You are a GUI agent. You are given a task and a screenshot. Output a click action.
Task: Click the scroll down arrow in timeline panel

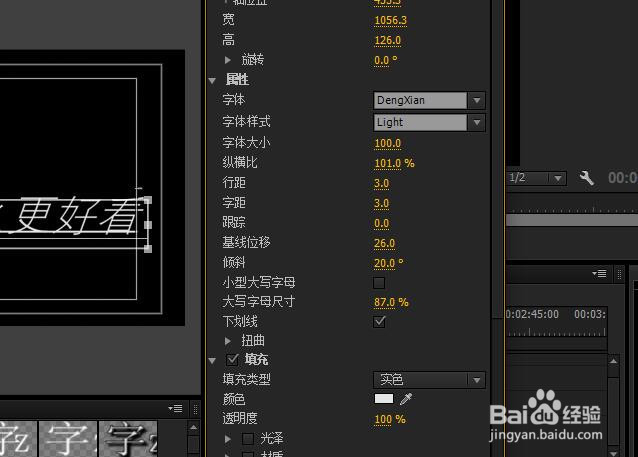coord(614,452)
